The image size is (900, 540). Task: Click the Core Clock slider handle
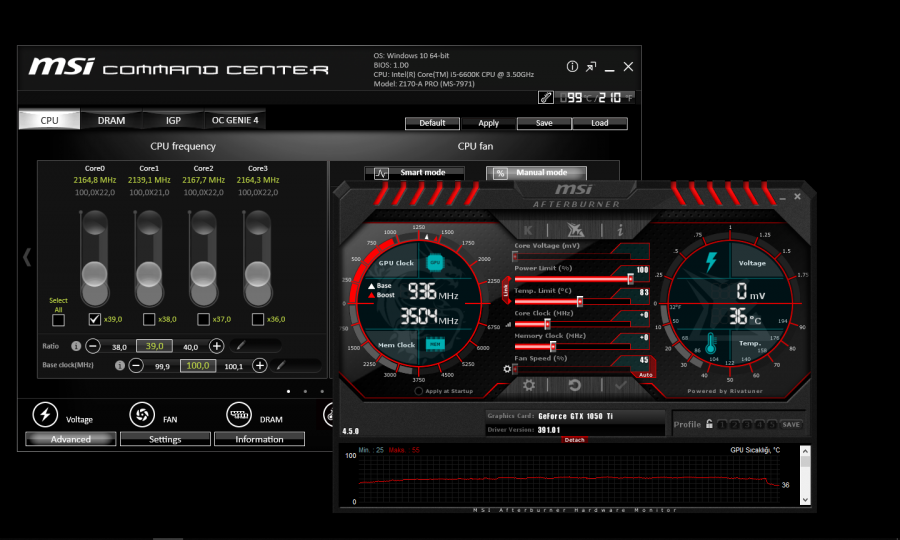547,324
